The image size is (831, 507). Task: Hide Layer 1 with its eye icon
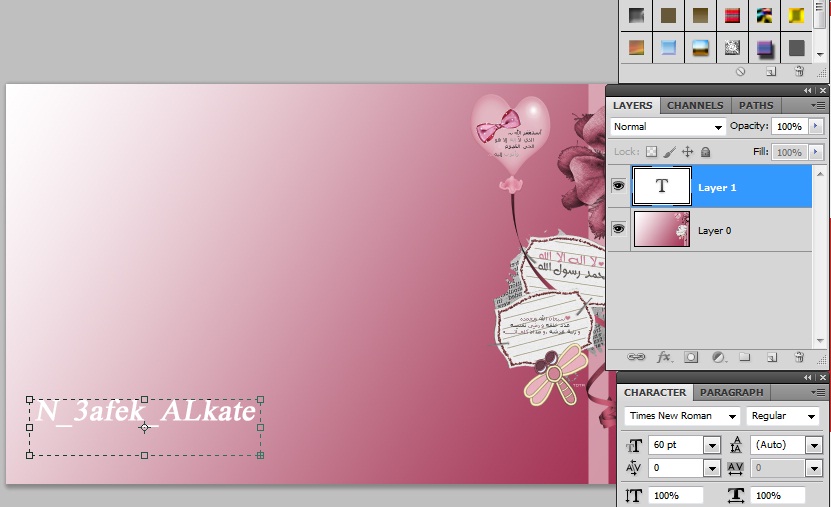coord(618,186)
